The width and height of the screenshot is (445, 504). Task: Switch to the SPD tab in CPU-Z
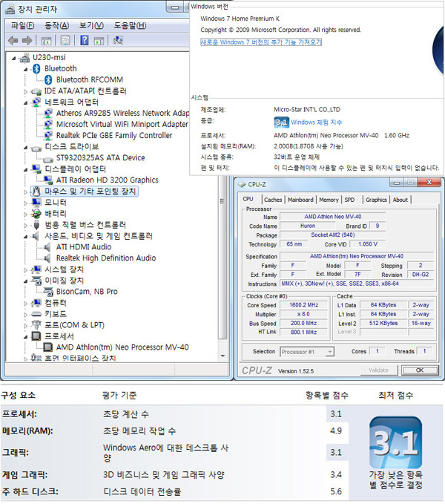click(349, 200)
